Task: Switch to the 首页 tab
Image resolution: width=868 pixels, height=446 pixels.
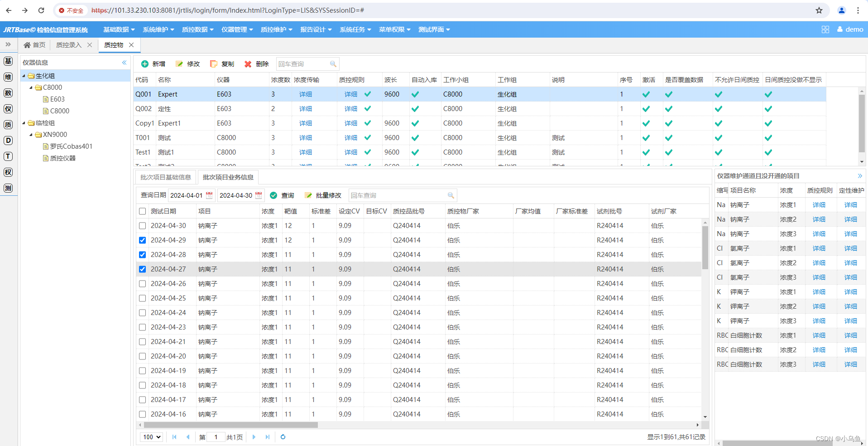Action: tap(34, 45)
